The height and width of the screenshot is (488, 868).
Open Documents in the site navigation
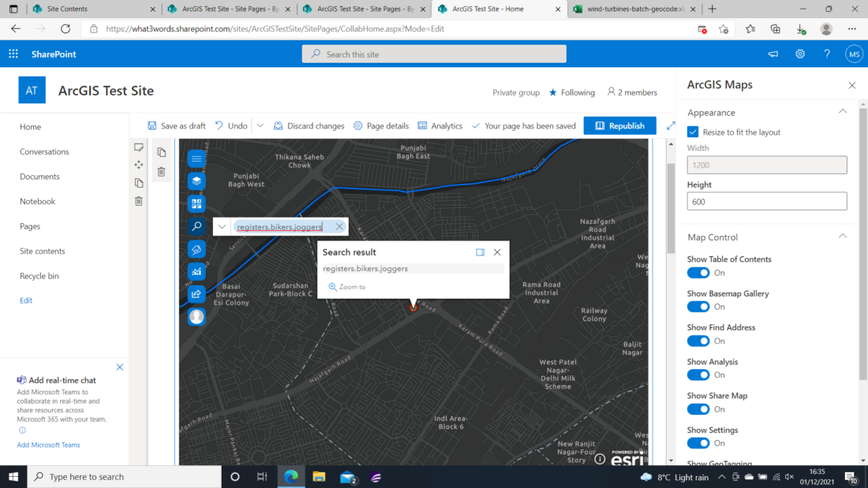click(x=39, y=177)
